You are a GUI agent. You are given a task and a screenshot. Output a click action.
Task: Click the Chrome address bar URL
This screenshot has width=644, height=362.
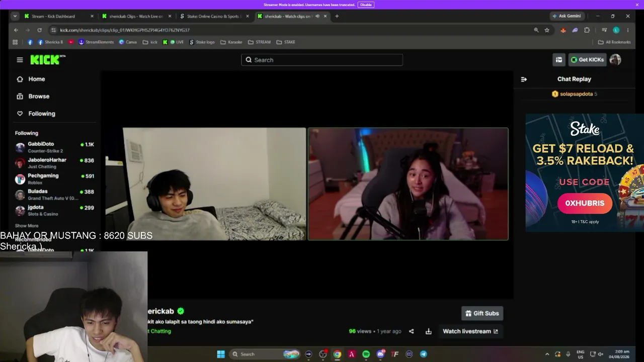pos(125,30)
